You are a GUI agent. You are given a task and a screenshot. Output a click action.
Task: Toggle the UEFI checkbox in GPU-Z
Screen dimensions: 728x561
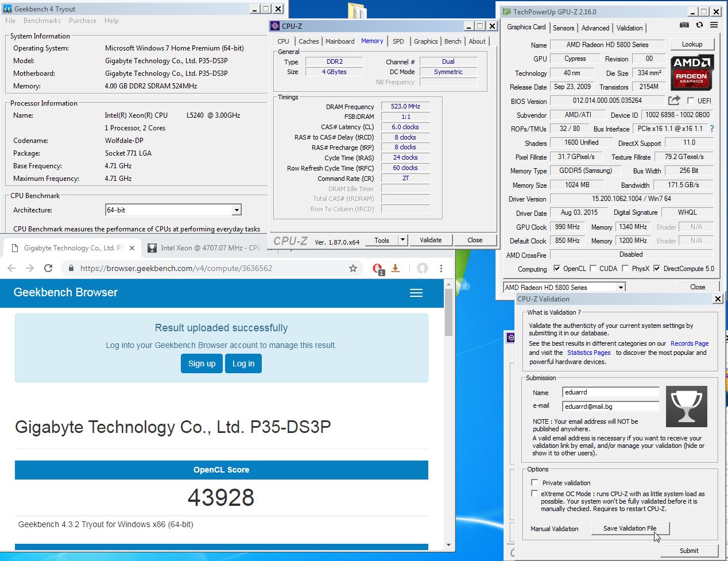pyautogui.click(x=691, y=100)
